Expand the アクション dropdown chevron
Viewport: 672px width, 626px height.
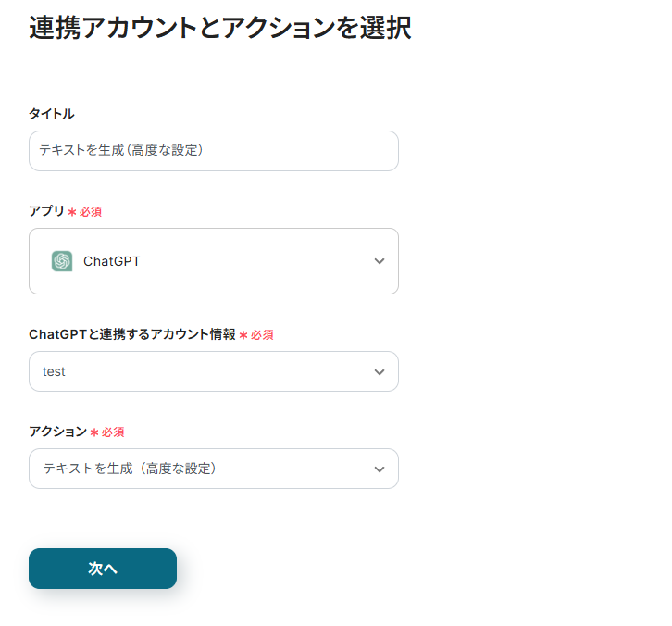(x=379, y=469)
